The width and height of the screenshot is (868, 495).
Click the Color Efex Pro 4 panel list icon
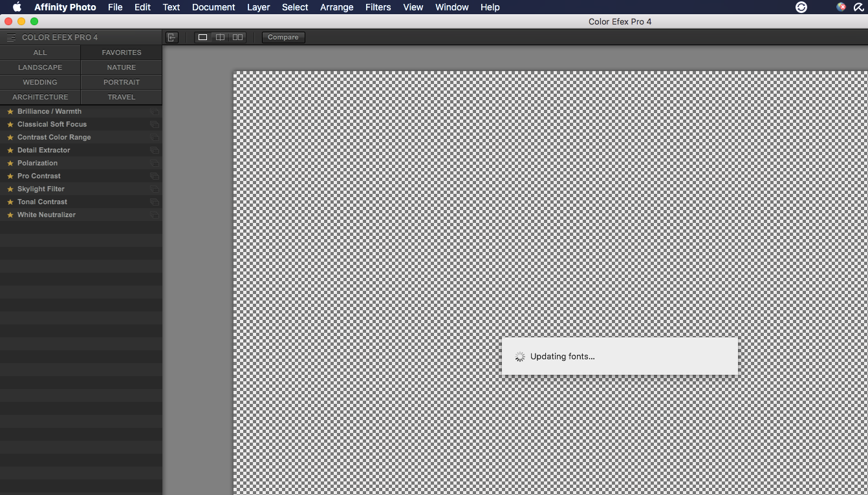[x=11, y=37]
